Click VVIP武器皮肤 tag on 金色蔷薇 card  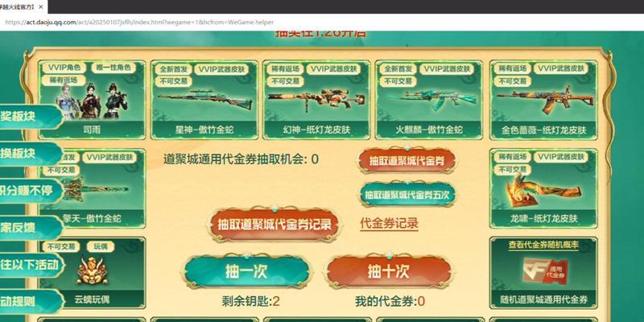pos(561,69)
